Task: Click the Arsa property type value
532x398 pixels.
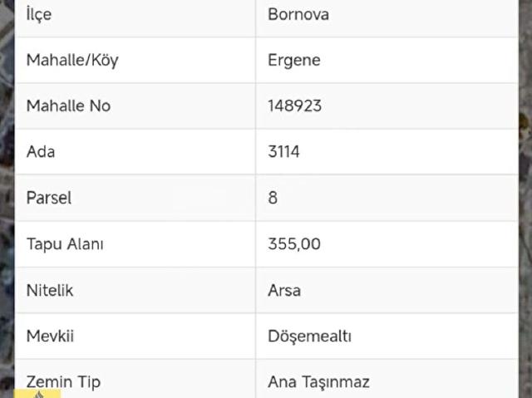Action: [x=284, y=290]
